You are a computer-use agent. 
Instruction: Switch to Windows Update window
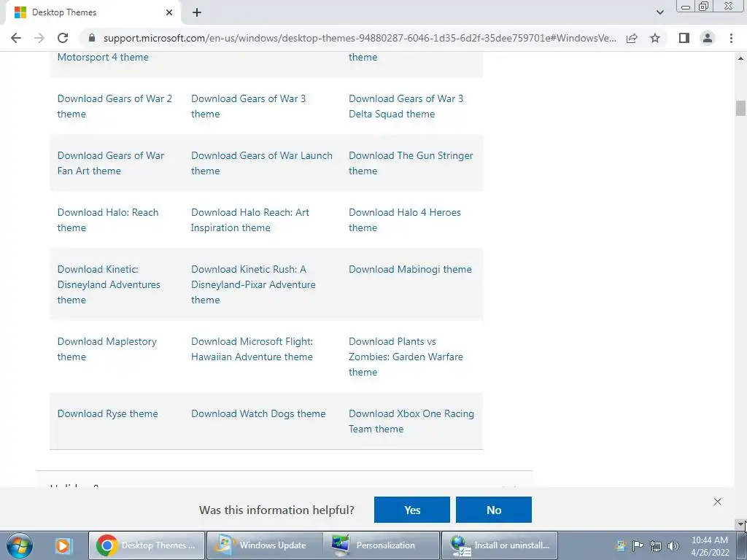tap(264, 545)
